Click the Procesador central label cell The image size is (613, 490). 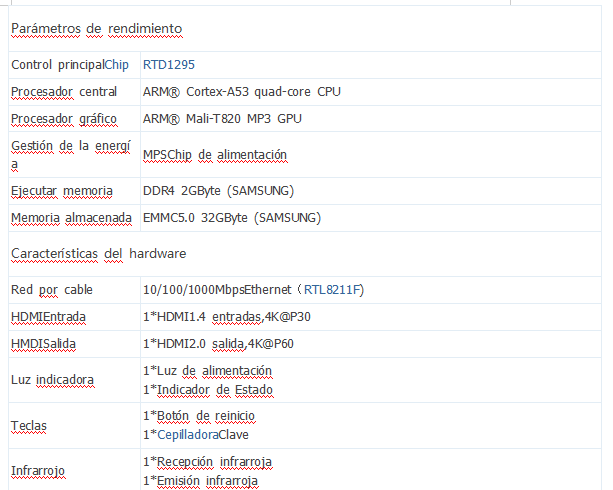click(74, 92)
